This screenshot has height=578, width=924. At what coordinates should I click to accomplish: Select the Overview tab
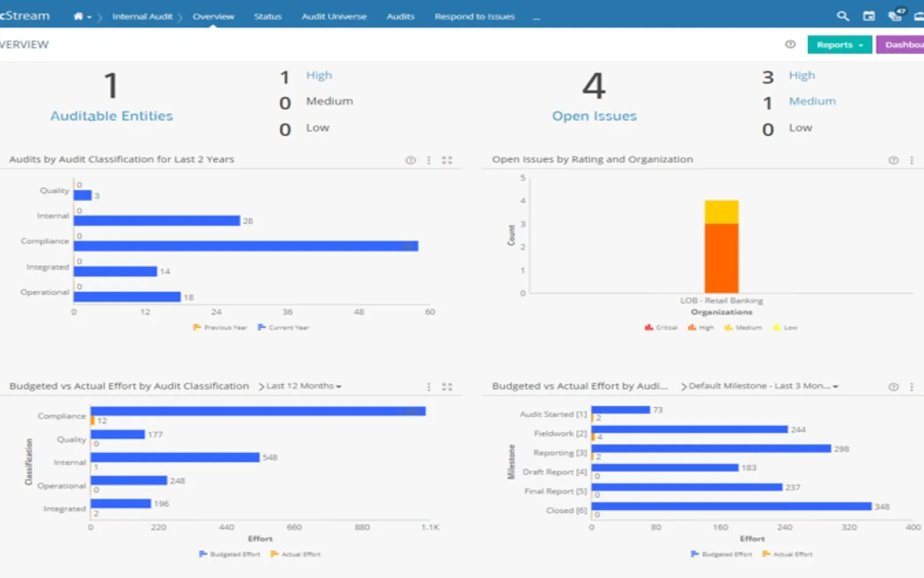pos(213,17)
